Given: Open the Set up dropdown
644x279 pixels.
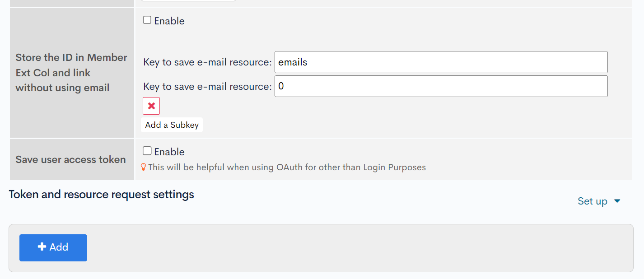Looking at the screenshot, I should [593, 201].
